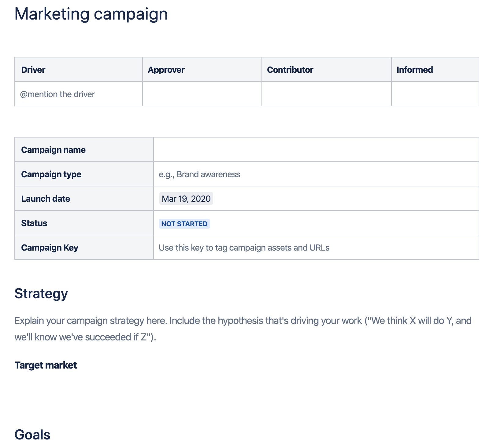Click the Launch date row label
Viewport: 504px width, 448px height.
(84, 199)
